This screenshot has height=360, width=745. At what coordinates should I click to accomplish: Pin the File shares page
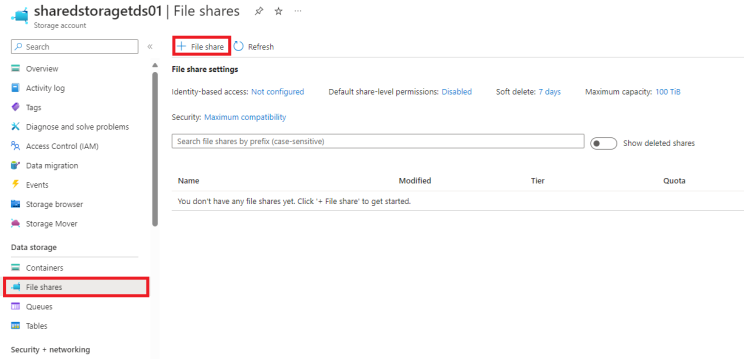258,12
